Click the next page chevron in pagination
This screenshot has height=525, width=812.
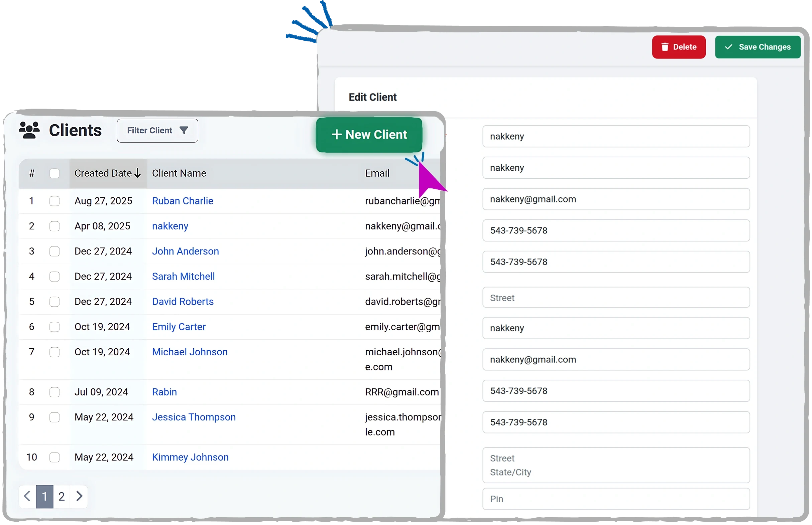(80, 496)
